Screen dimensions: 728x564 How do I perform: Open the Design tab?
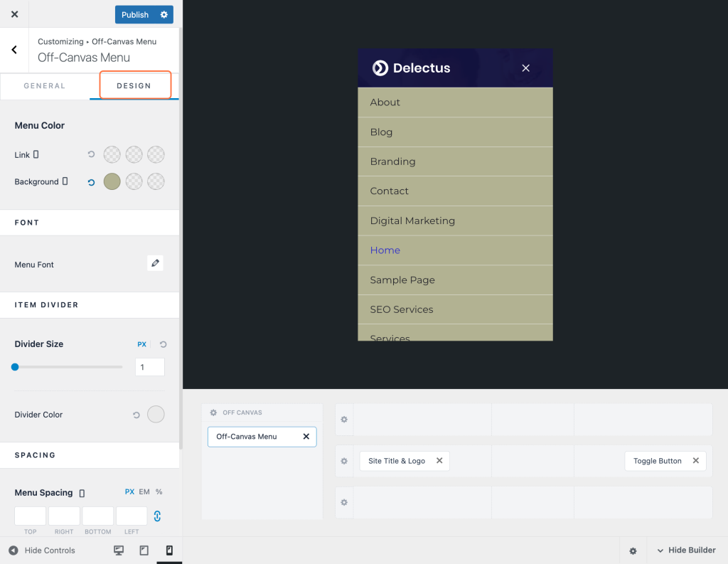click(x=134, y=86)
